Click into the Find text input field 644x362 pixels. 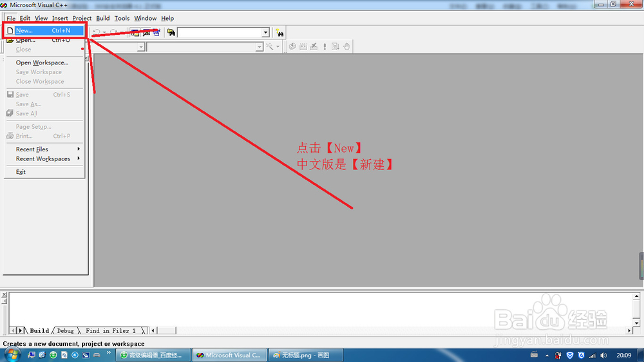tap(220, 32)
